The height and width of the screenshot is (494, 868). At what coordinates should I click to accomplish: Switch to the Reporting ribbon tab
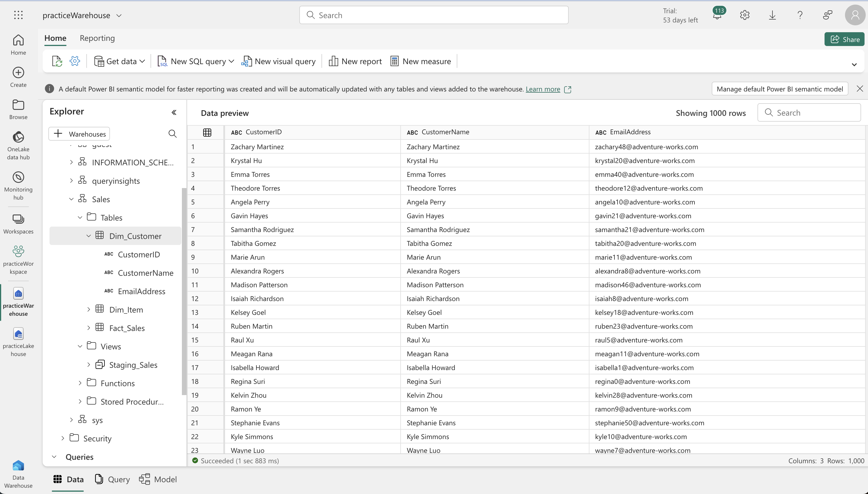(x=97, y=38)
